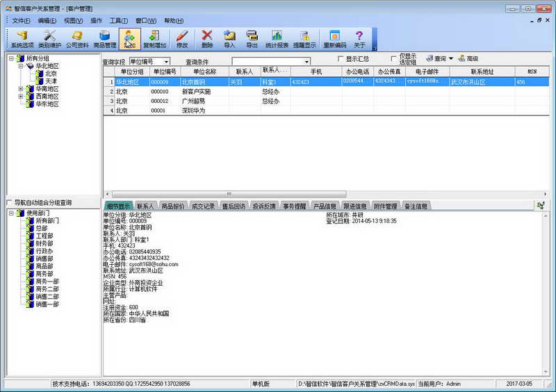Open 提醒显示 reminder display
This screenshot has width=556, height=392.
click(304, 39)
